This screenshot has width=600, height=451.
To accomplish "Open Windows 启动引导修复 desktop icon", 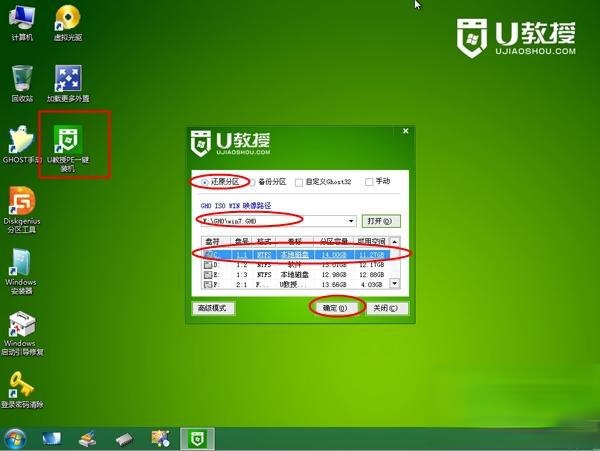I will pos(22,334).
